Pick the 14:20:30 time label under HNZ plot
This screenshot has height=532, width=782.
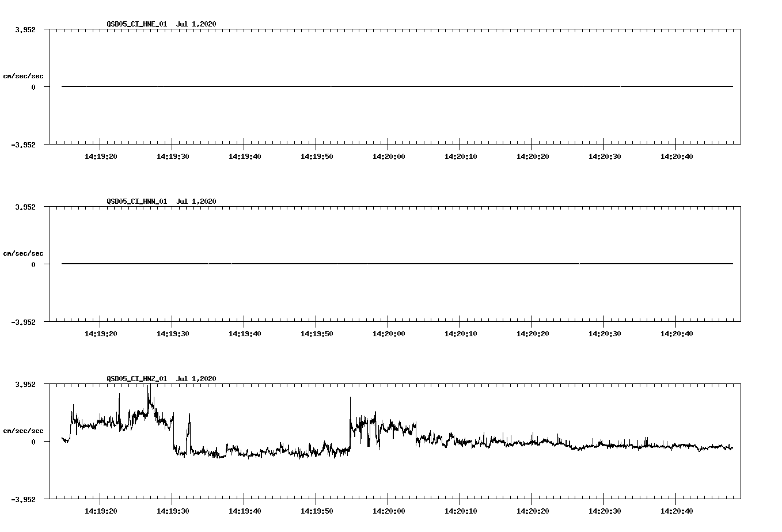[x=605, y=511]
